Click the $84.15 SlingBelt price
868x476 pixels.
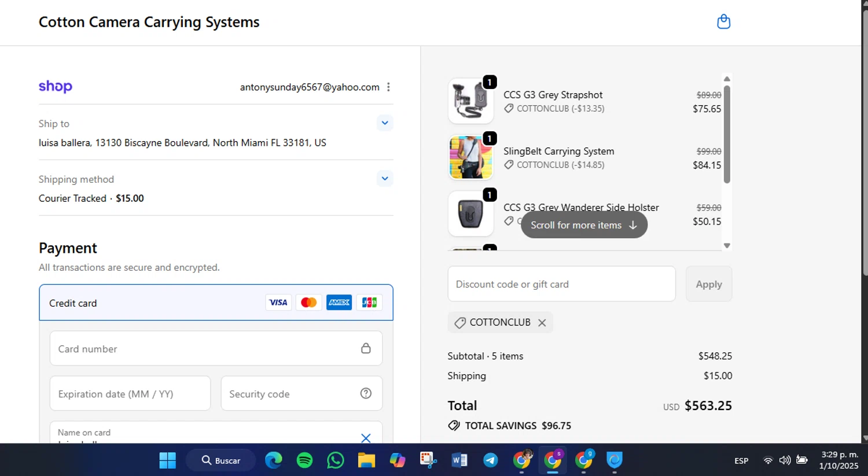[x=707, y=165]
